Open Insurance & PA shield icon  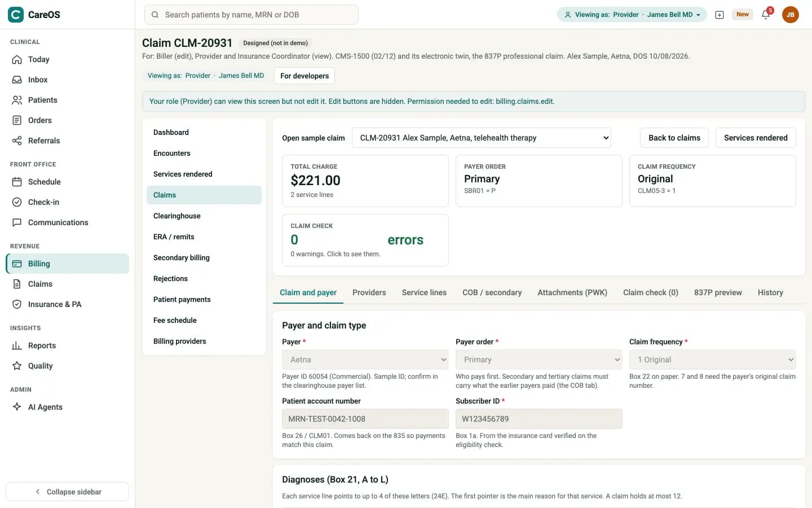tap(17, 304)
